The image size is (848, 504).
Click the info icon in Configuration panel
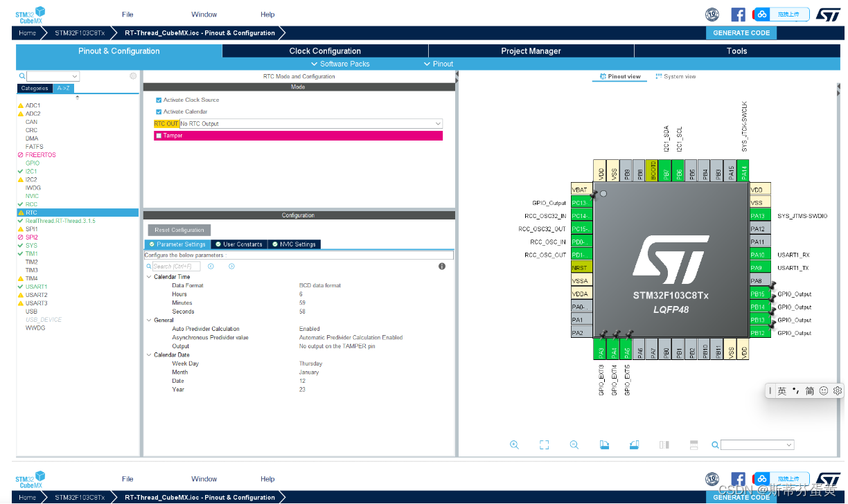(442, 266)
